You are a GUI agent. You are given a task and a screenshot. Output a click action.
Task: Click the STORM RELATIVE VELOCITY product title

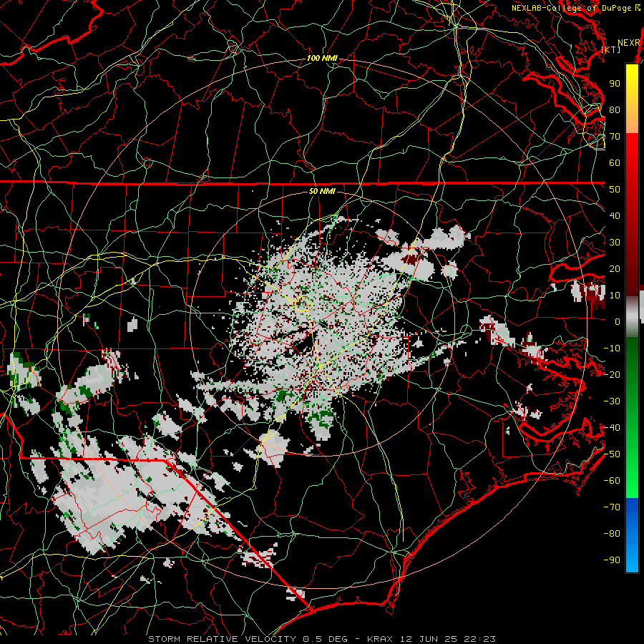pos(222,639)
